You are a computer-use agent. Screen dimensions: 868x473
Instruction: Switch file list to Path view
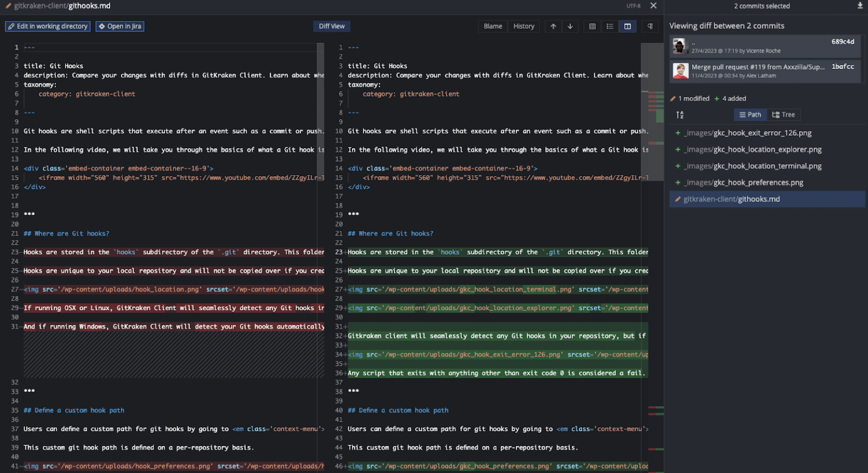click(x=750, y=115)
